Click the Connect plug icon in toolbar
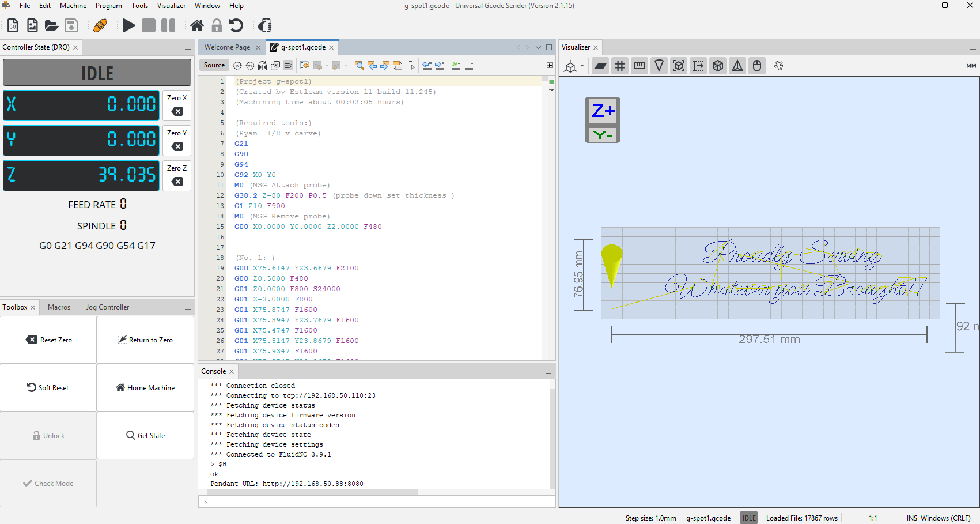Screen dimensions: 980x524 [100, 25]
